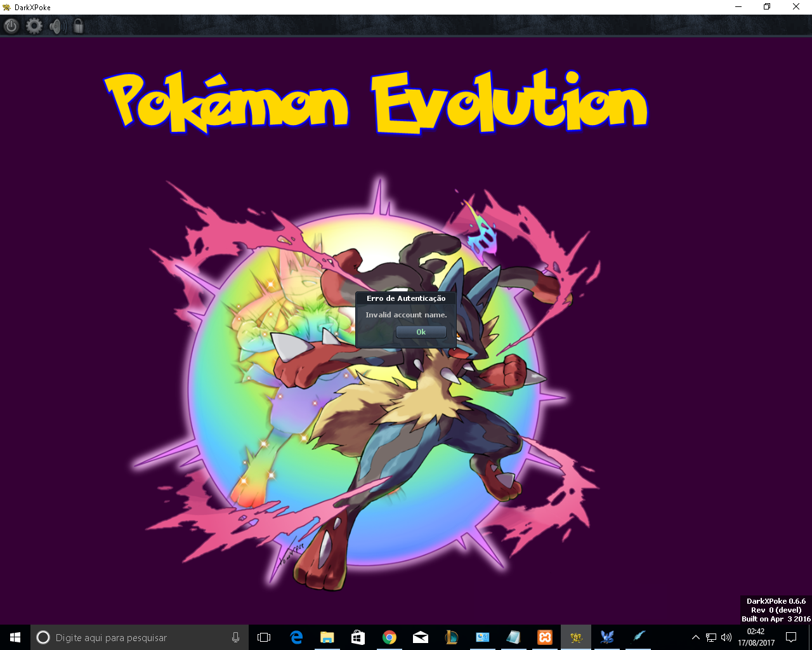The height and width of the screenshot is (650, 812).
Task: Click the Cortana circle icon
Action: click(43, 637)
